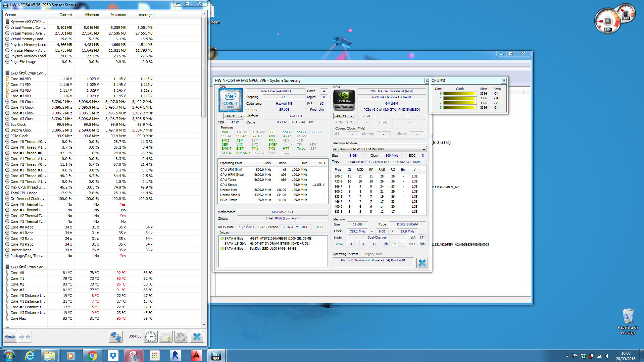Viewport: 644px width, 362px height.
Task: Launch Internet Explorer from taskbar
Action: pos(30,355)
